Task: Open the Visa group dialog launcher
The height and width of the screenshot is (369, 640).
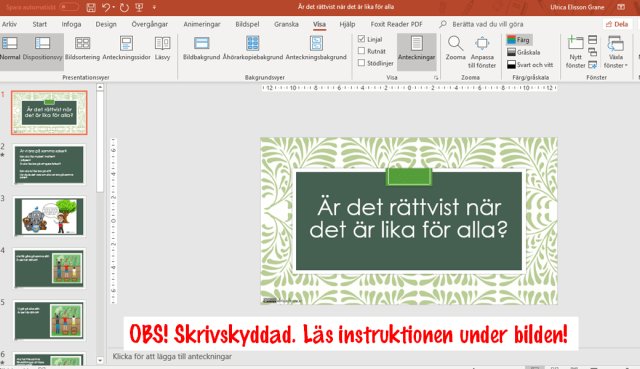Action: point(436,77)
